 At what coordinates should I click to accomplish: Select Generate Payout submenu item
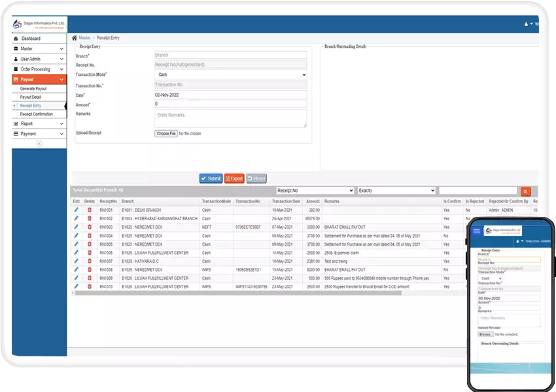tap(33, 89)
